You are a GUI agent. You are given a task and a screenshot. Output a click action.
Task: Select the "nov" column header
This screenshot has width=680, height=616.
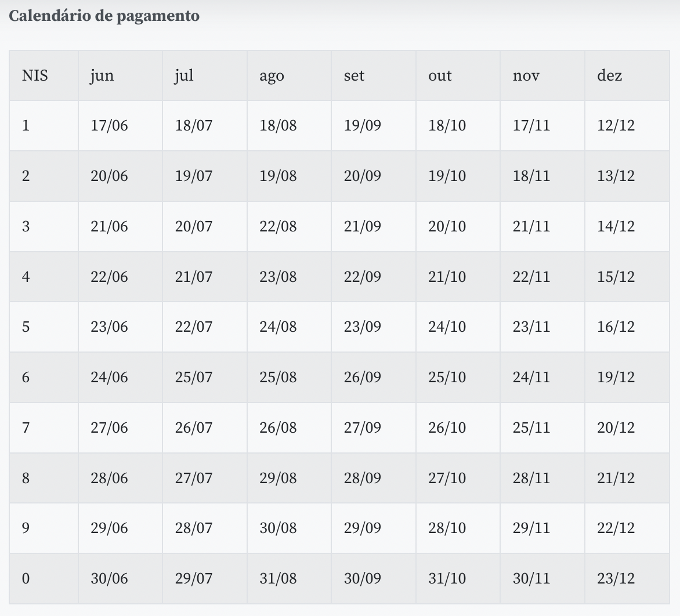(526, 75)
